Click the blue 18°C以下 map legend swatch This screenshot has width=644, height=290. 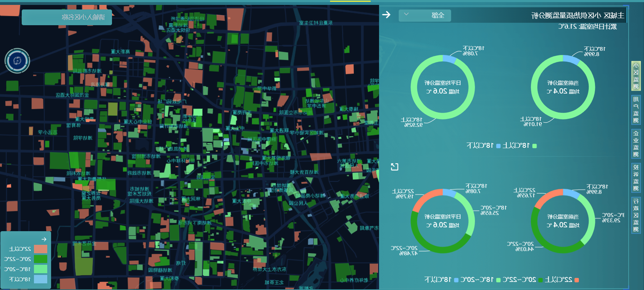coord(41,279)
